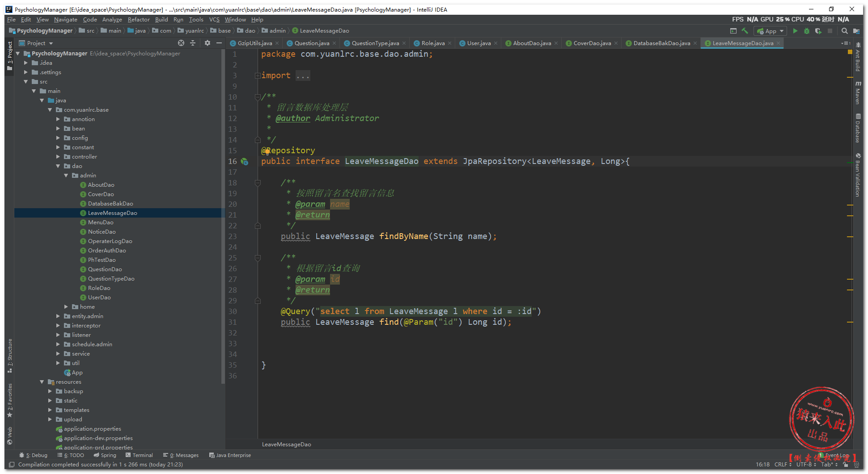Viewport: 868px width, 474px height.
Task: Select application.properties in the project tree
Action: click(92, 429)
